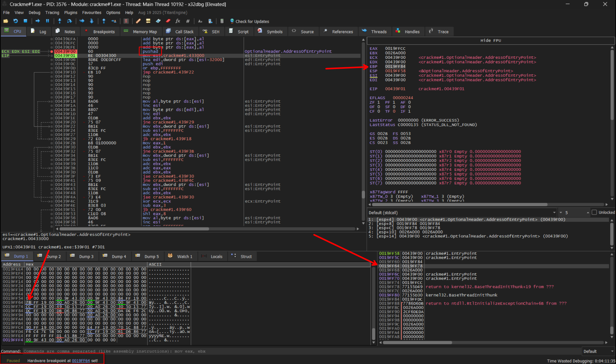616x364 pixels.
Task: Open the File menu
Action: point(6,13)
